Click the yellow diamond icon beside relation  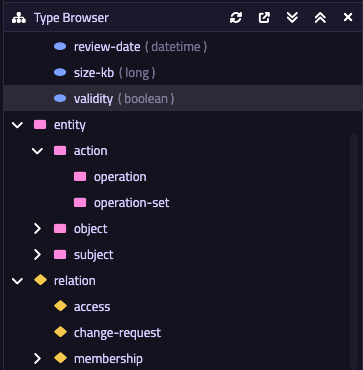pyautogui.click(x=40, y=280)
